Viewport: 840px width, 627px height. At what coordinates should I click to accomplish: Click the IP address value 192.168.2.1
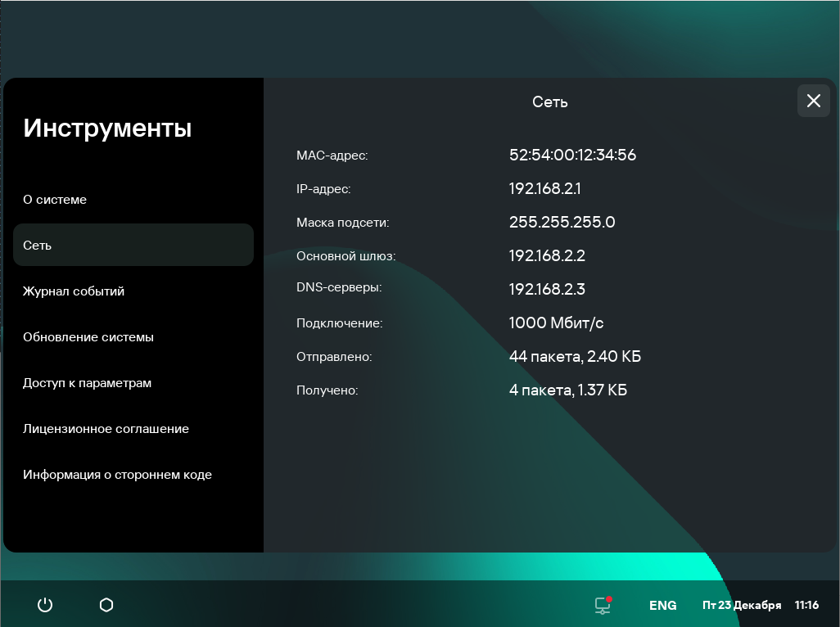(544, 188)
